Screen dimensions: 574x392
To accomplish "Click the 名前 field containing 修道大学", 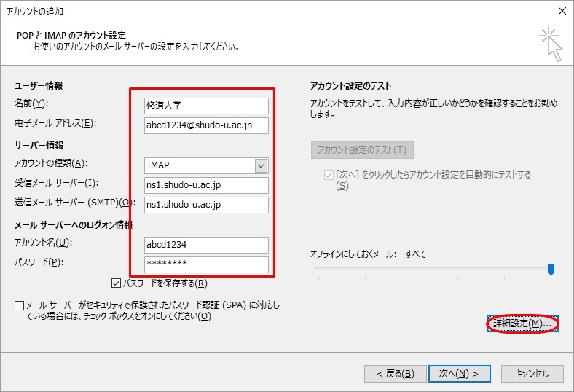I will click(206, 106).
